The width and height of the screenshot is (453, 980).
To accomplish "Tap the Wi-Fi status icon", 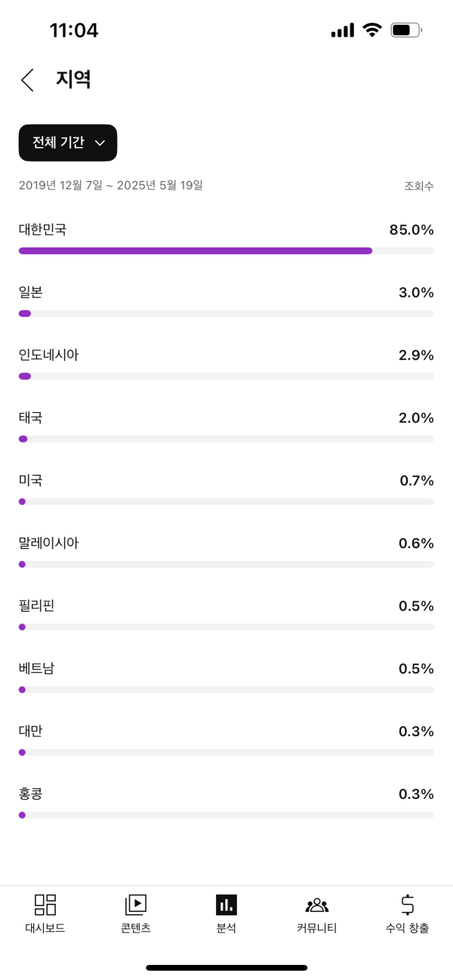I will [x=372, y=30].
